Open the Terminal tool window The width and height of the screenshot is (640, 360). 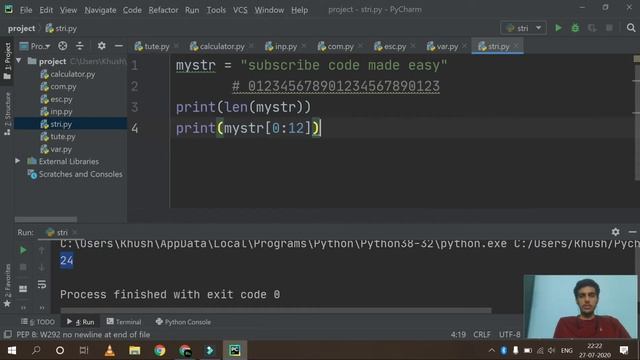124,322
